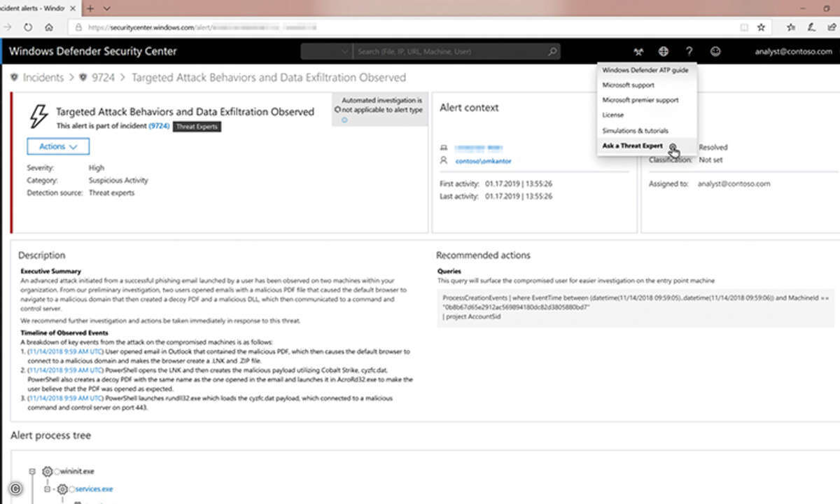Image resolution: width=840 pixels, height=504 pixels.
Task: Click the machine icon in Alert context
Action: tap(443, 148)
